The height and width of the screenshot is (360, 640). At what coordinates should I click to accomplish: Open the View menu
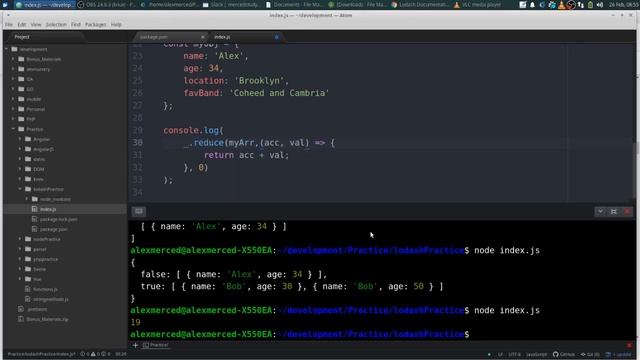(x=36, y=24)
